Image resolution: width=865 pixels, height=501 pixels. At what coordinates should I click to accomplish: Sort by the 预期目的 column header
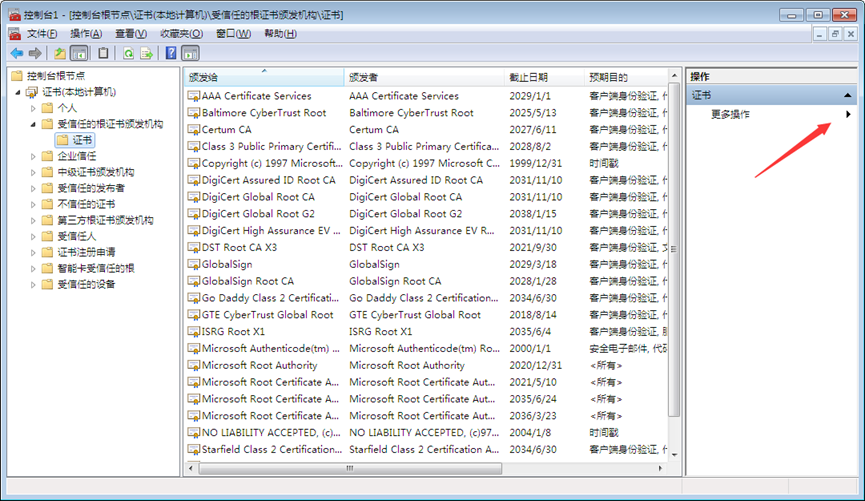[626, 77]
